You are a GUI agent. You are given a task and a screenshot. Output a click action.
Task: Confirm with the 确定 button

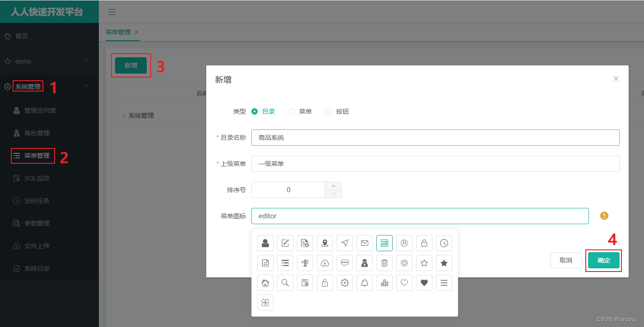tap(604, 260)
